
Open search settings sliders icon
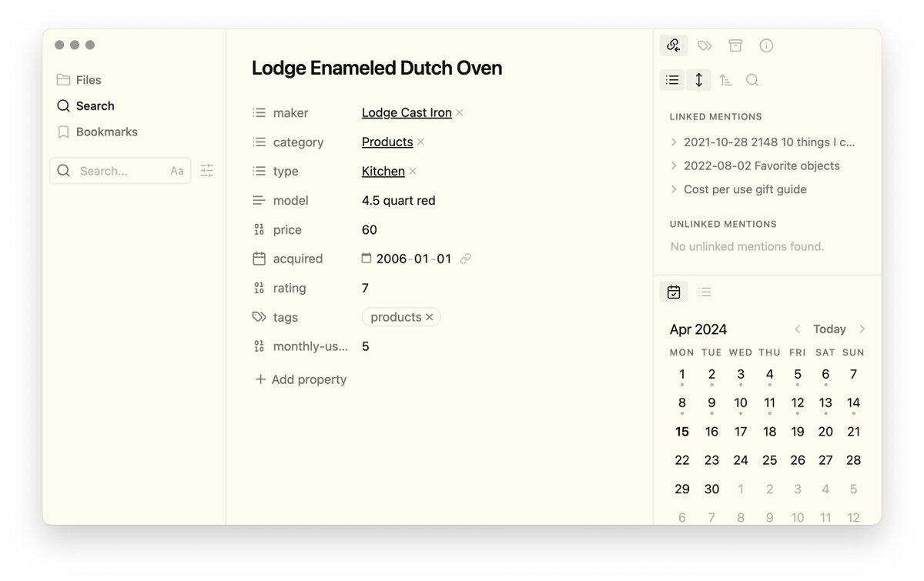(x=207, y=171)
